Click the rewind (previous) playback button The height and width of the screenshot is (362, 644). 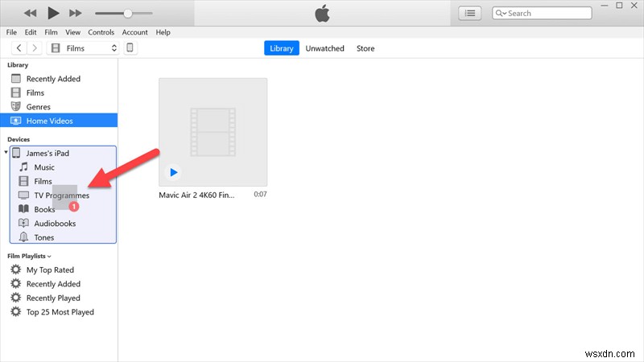(30, 13)
